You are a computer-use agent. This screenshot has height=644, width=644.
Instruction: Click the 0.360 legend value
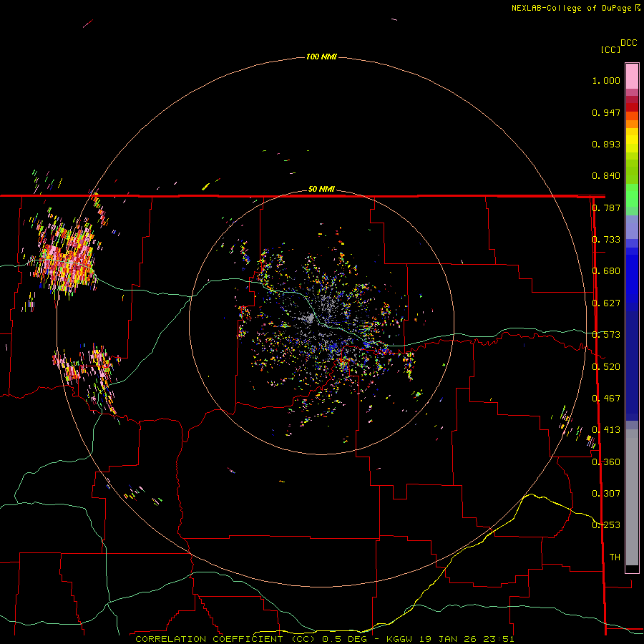(x=606, y=462)
